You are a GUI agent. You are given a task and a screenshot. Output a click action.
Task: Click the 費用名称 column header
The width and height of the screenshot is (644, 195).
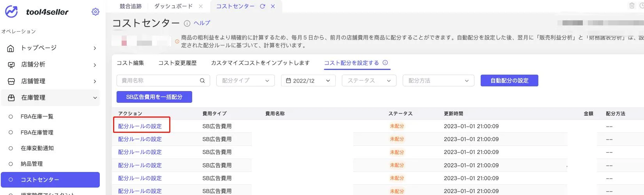pyautogui.click(x=275, y=114)
